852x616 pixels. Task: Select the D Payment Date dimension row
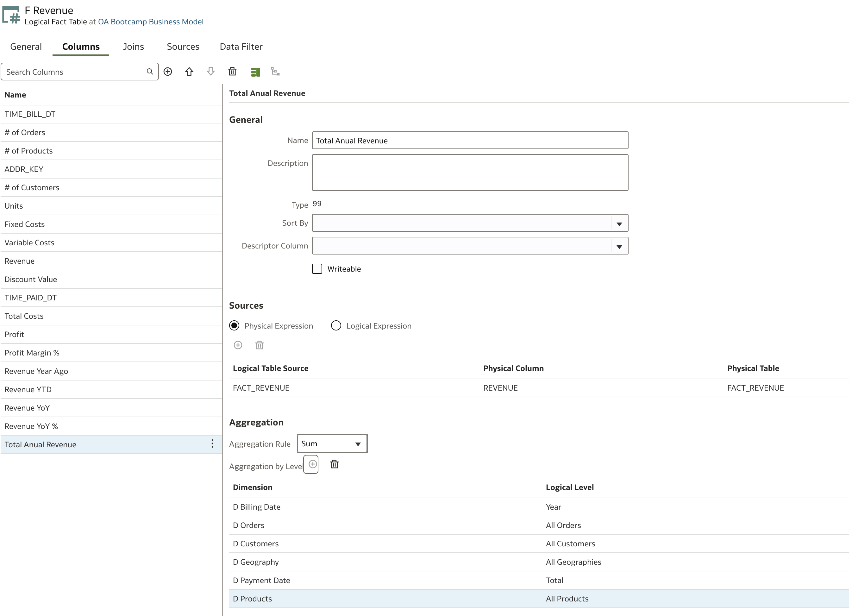[x=539, y=581]
